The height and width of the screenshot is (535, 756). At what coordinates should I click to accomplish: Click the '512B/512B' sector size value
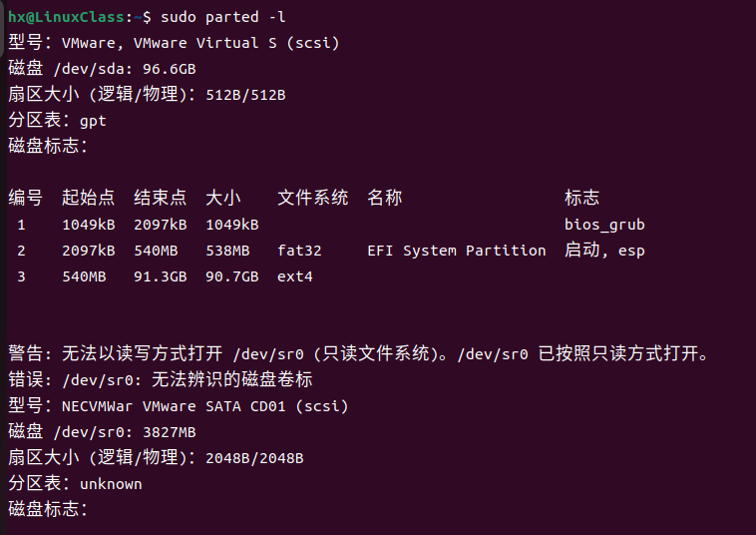pyautogui.click(x=245, y=95)
